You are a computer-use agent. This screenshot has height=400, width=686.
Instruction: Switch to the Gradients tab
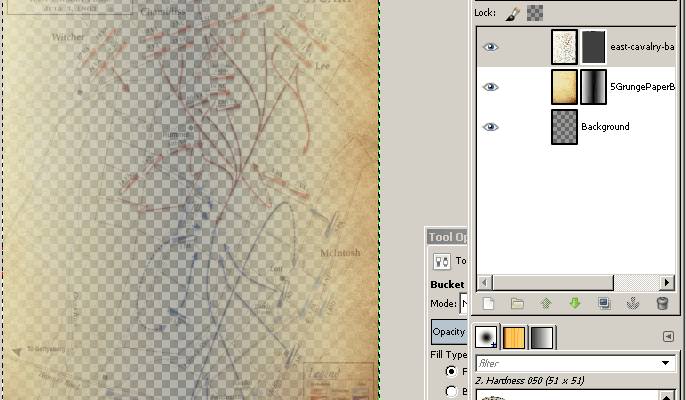point(541,337)
